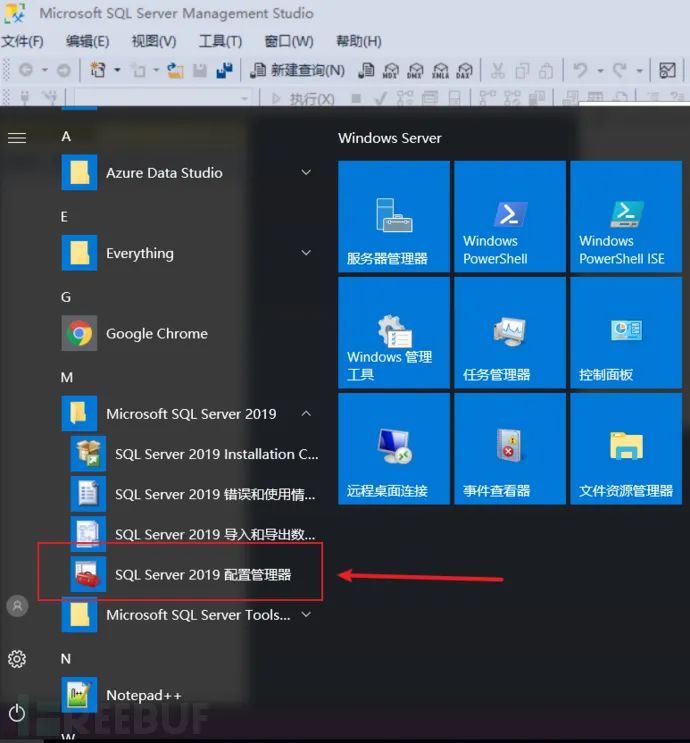Open Settings gear in Start menu

click(x=17, y=659)
